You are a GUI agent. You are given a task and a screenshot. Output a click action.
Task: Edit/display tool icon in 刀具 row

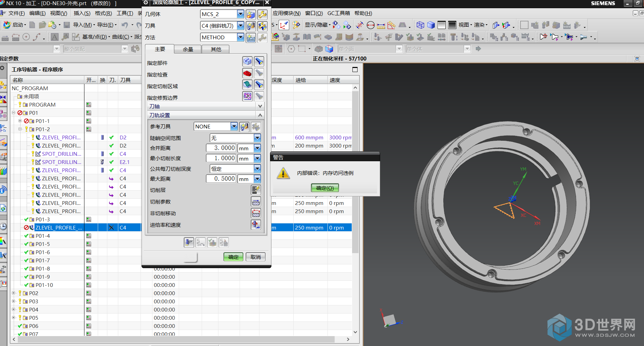[262, 26]
